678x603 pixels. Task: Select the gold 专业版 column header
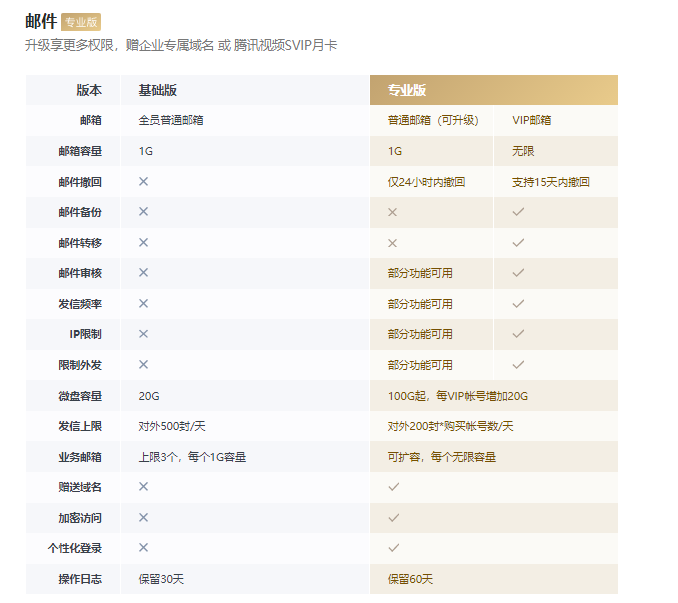[x=407, y=90]
